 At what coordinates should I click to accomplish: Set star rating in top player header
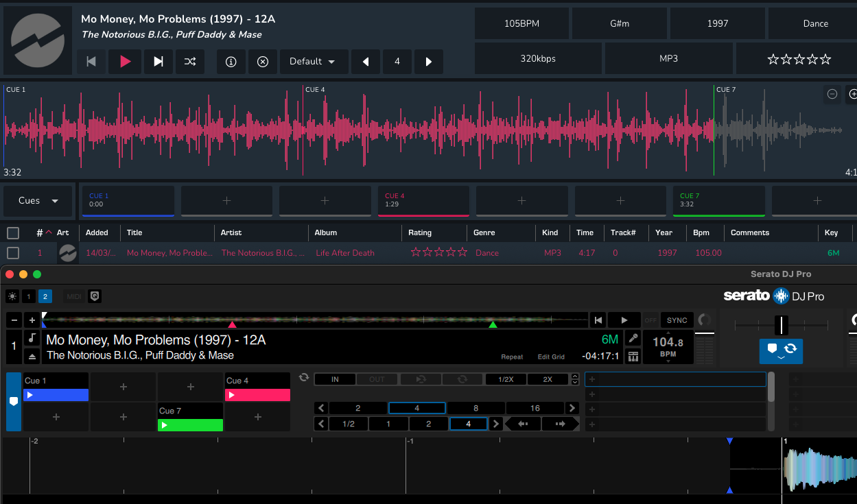coord(799,60)
